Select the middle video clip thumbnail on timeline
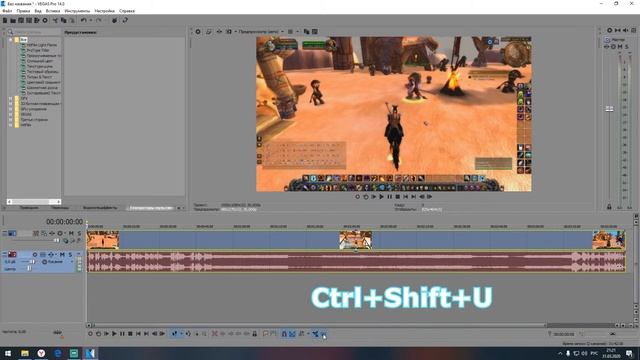 356,240
